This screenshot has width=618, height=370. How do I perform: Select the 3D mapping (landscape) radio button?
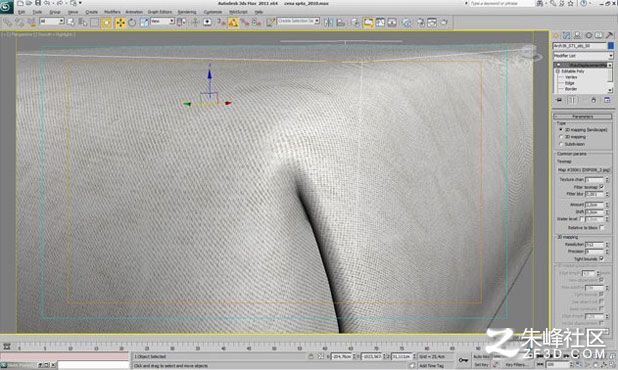coord(560,130)
